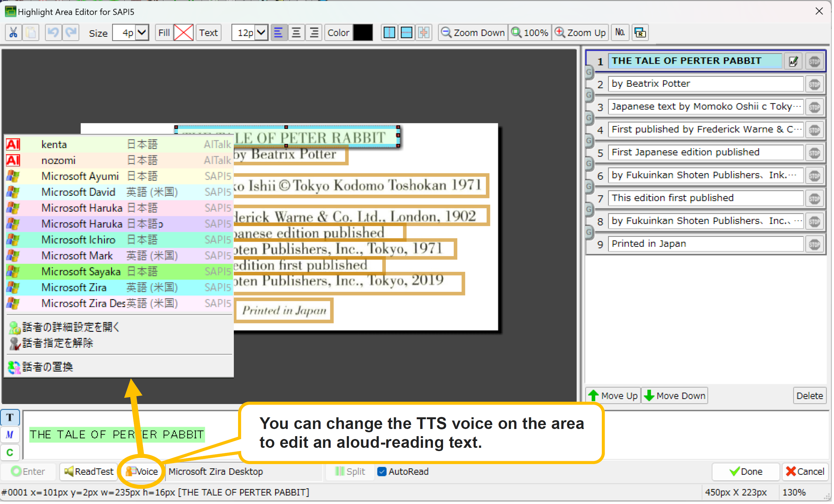This screenshot has width=834, height=504.
Task: Select list row 7 This edition first published
Action: tap(706, 198)
